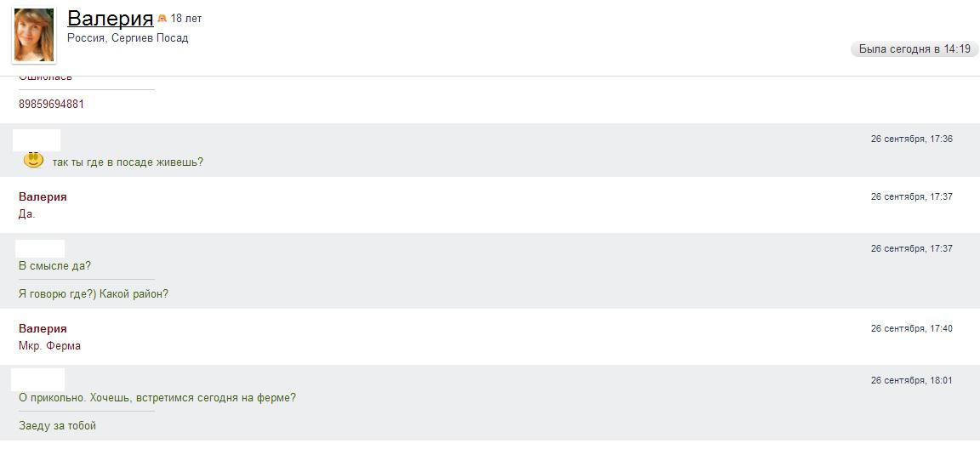Click the '26 сентября, 17:36' timestamp
Screen dimensions: 980x449
tap(911, 139)
